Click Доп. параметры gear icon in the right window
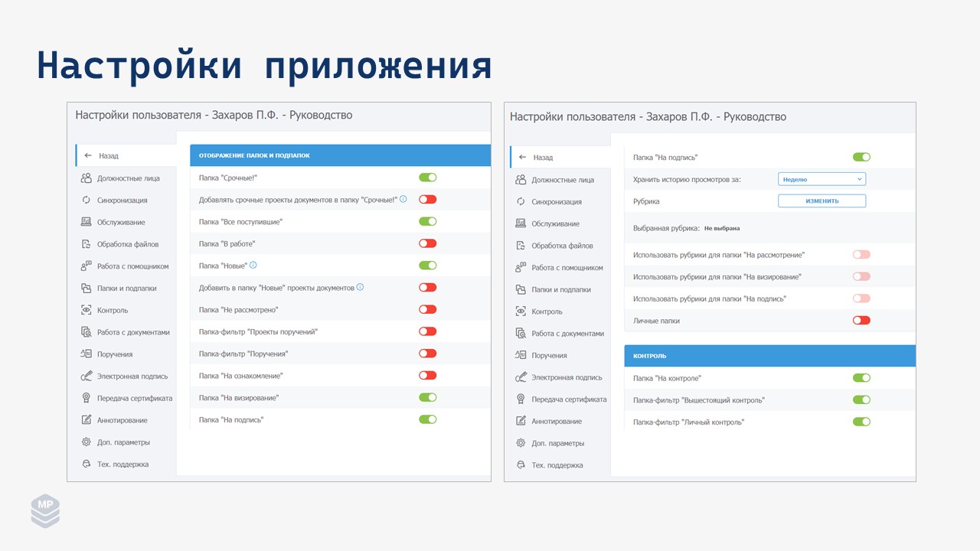The height and width of the screenshot is (551, 980). (521, 443)
